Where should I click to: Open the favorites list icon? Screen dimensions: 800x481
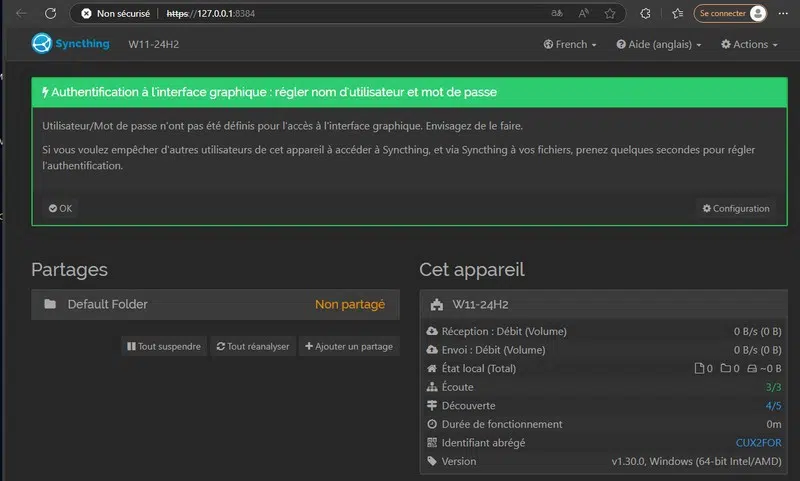click(677, 14)
